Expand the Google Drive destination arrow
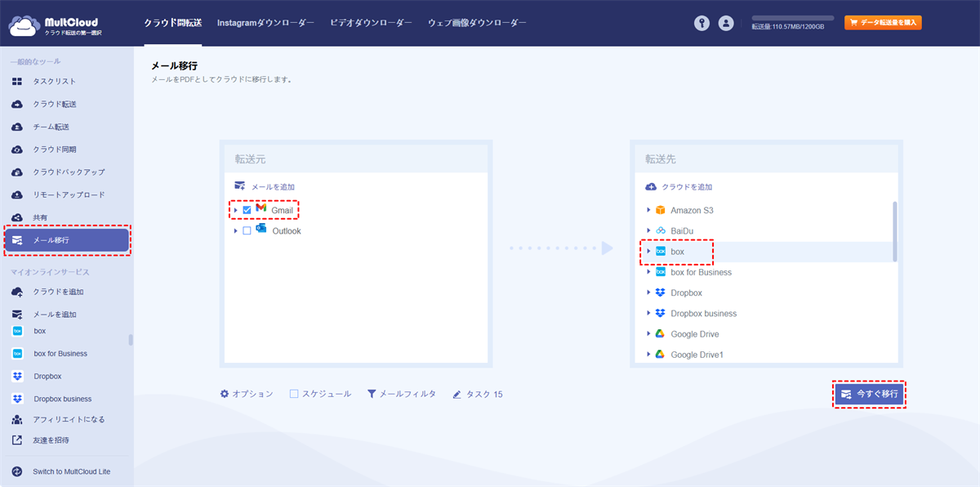The width and height of the screenshot is (980, 487). pyautogui.click(x=648, y=334)
